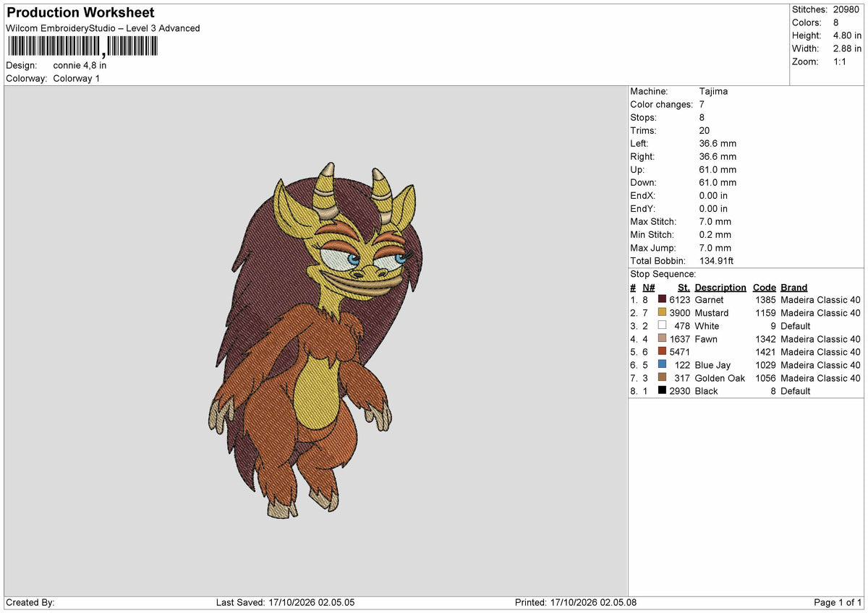Select the 'Page 1 of 1' footer text

[838, 602]
